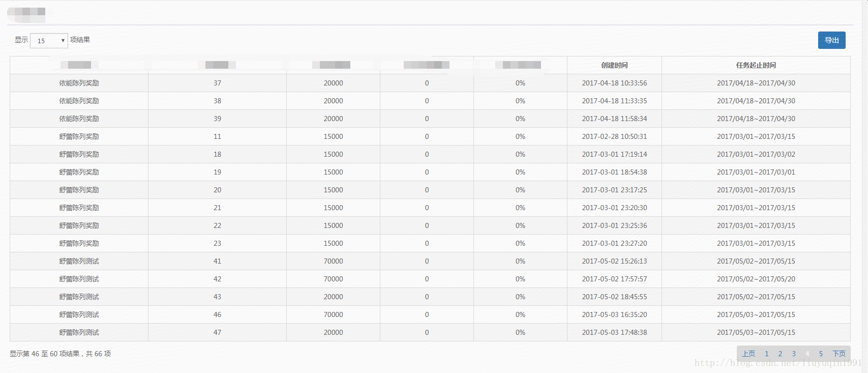Click the row dated 2017/03/01~2017/03/02

pyautogui.click(x=430, y=154)
